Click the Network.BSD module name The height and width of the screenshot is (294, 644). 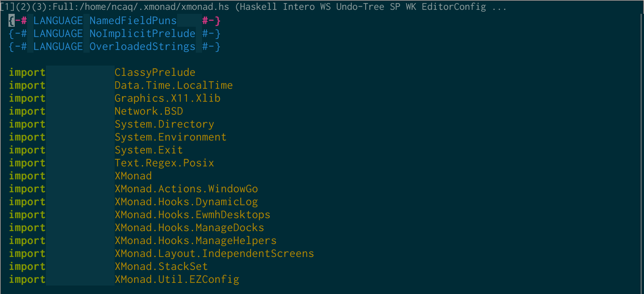tap(149, 112)
